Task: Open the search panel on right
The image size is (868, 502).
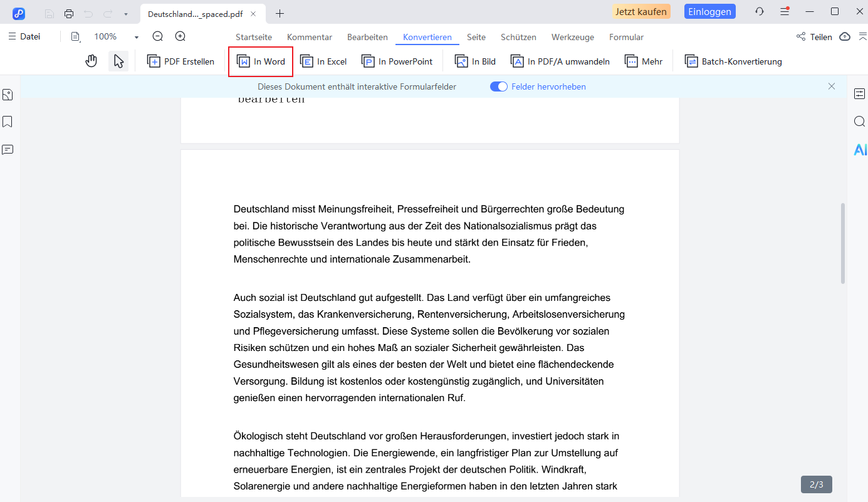Action: point(859,122)
